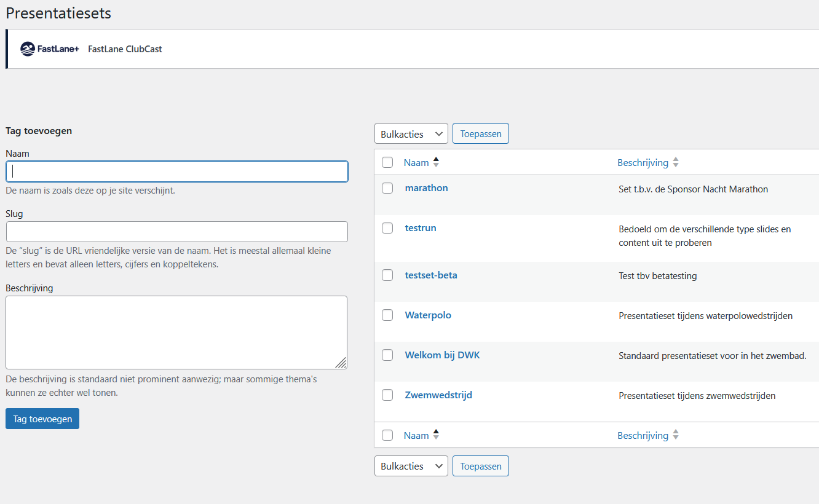Click the top Toepassen button
This screenshot has width=819, height=504.
[x=480, y=134]
